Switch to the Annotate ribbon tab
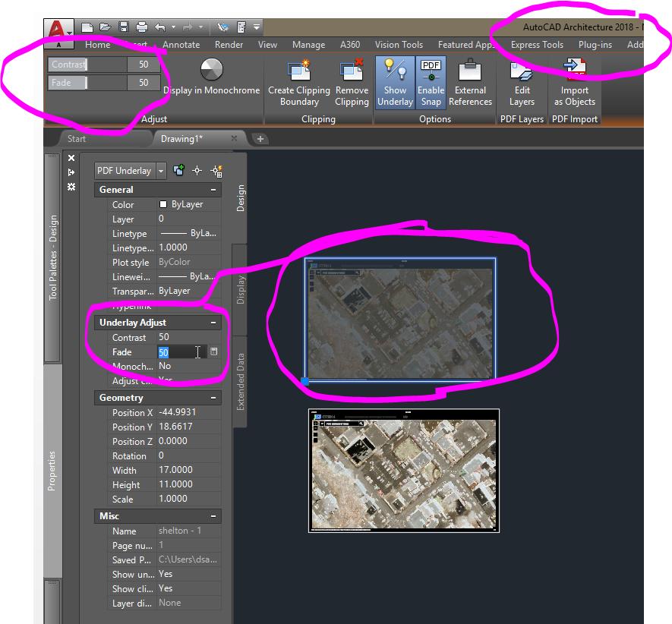This screenshot has height=624, width=672. (181, 45)
